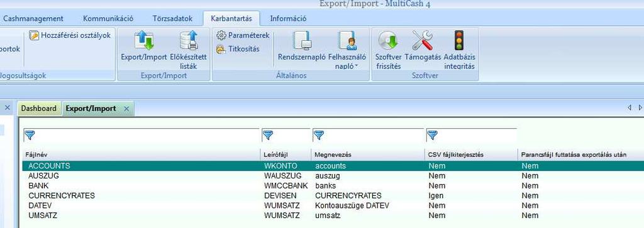Sort by Fájlnév column header
This screenshot has height=228, width=644.
pyautogui.click(x=142, y=155)
